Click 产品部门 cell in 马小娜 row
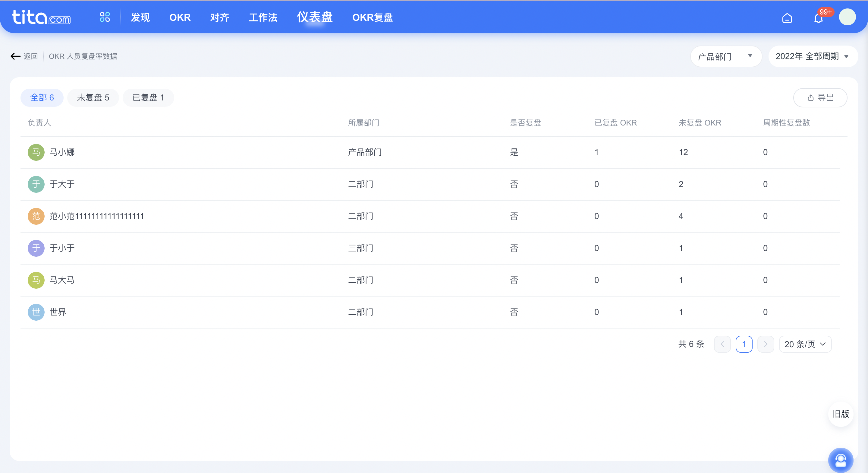The image size is (868, 473). point(365,152)
